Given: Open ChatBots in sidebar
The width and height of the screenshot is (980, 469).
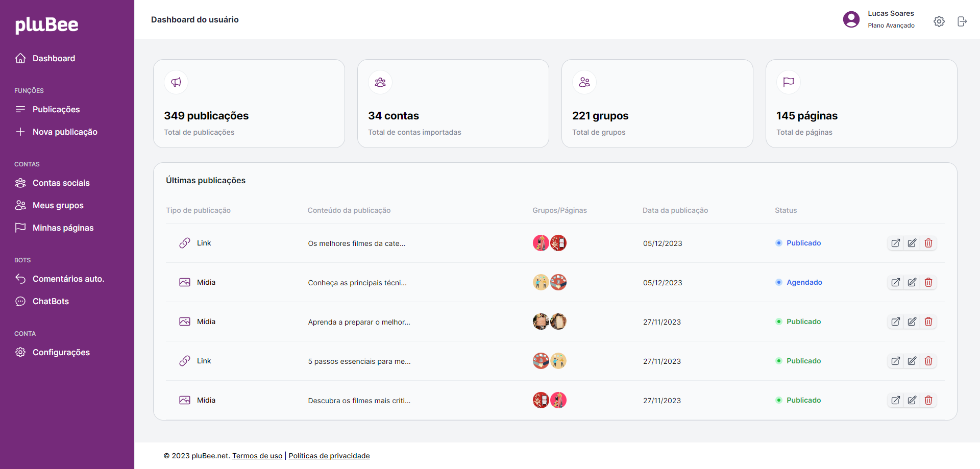Looking at the screenshot, I should pyautogui.click(x=42, y=301).
